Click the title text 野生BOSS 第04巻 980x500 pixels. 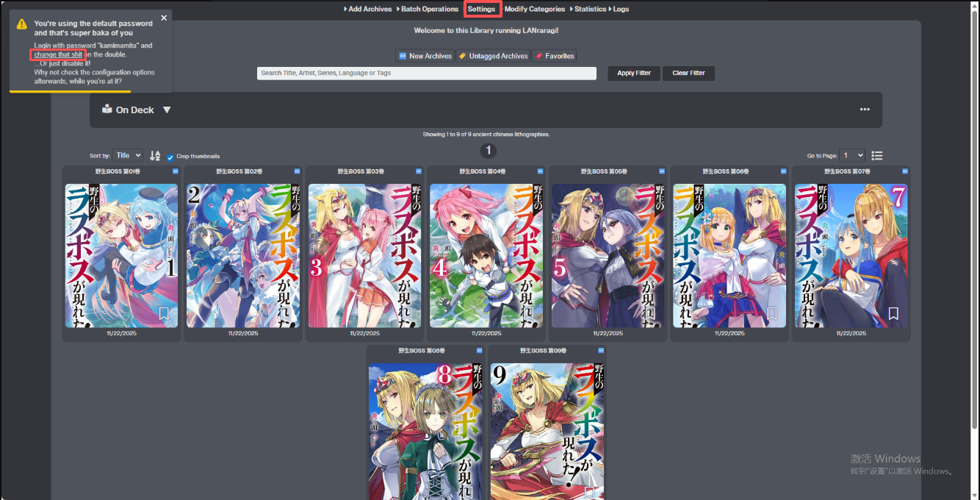483,171
